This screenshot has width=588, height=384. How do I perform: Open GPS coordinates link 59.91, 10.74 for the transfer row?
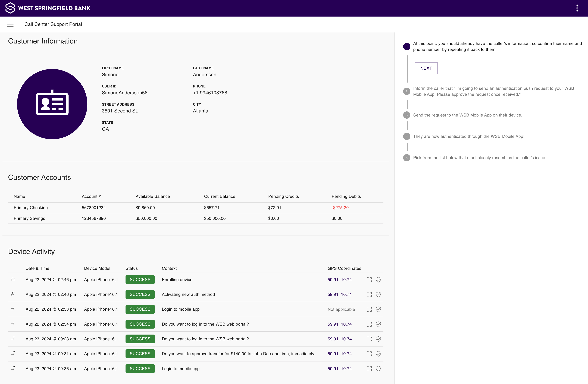pos(340,354)
